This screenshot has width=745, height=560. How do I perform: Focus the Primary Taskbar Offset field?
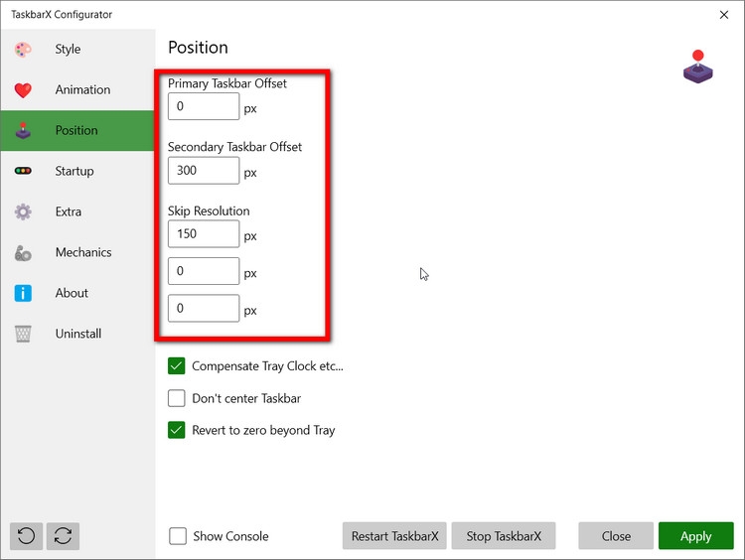pos(204,107)
